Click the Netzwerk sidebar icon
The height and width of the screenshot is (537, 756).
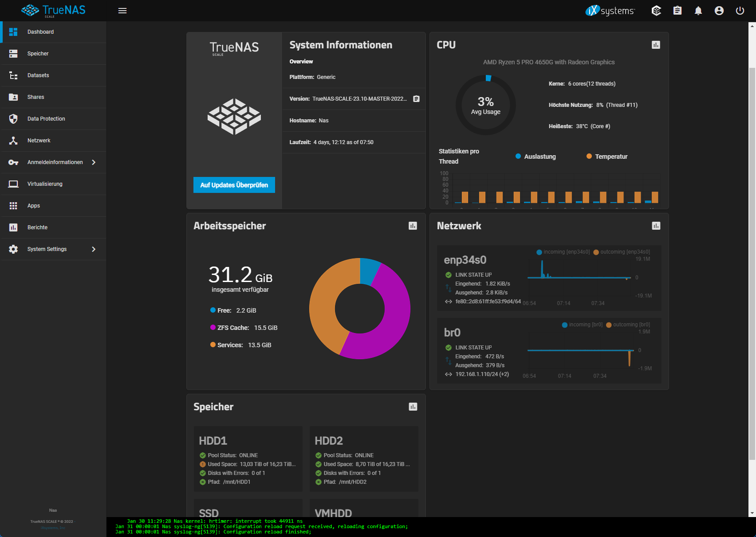[x=13, y=141]
